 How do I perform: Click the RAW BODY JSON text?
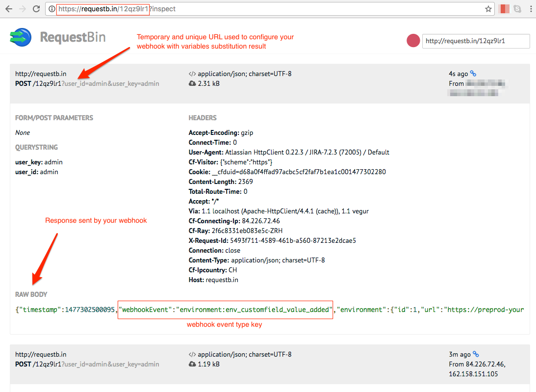pyautogui.click(x=270, y=310)
